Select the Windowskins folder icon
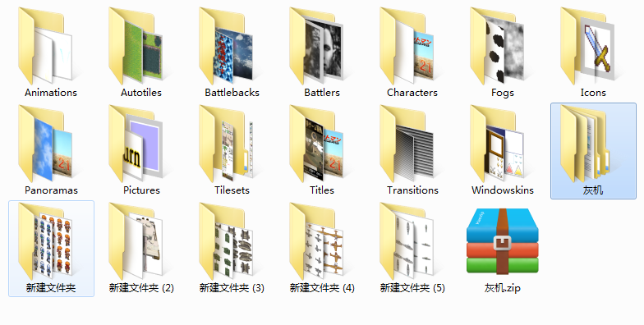 [497, 143]
